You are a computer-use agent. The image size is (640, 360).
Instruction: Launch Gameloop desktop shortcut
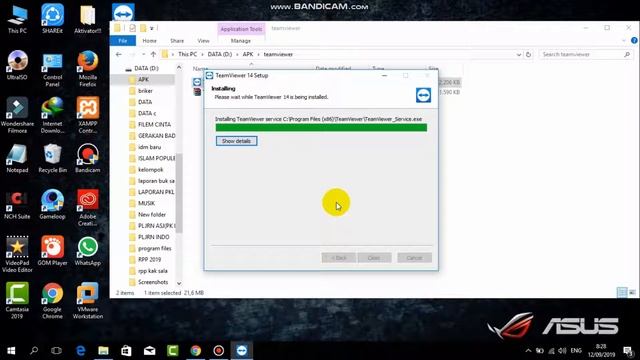tap(52, 205)
